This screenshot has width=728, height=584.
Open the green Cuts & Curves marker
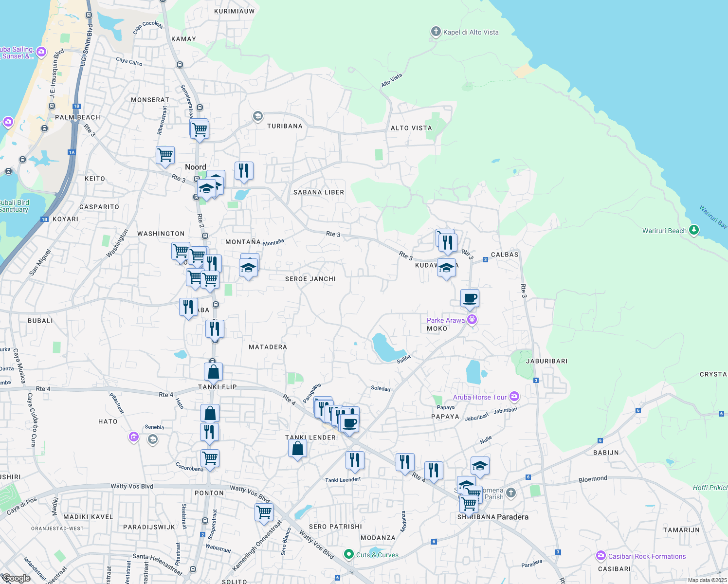pyautogui.click(x=349, y=554)
